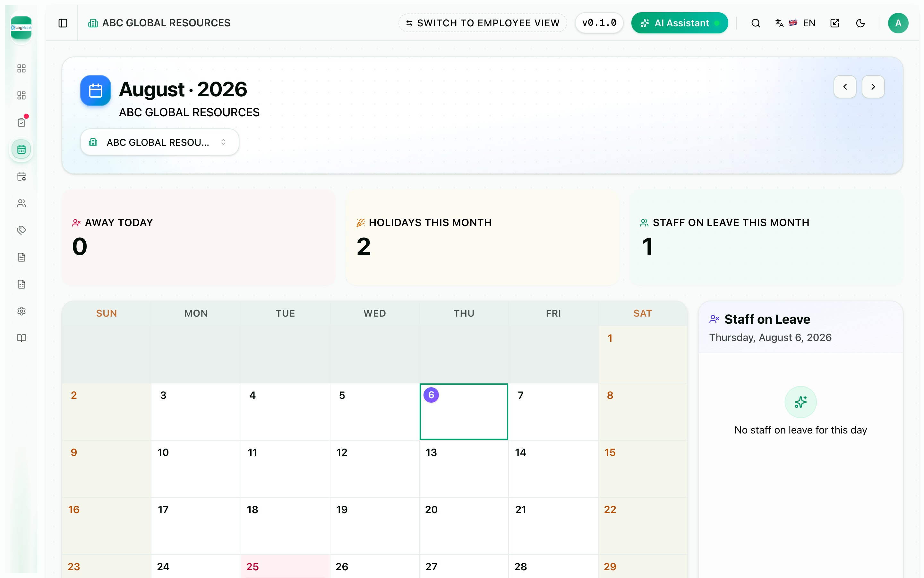Open the clipboard checklist icon with red badge
This screenshot has width=924, height=578.
pos(21,122)
